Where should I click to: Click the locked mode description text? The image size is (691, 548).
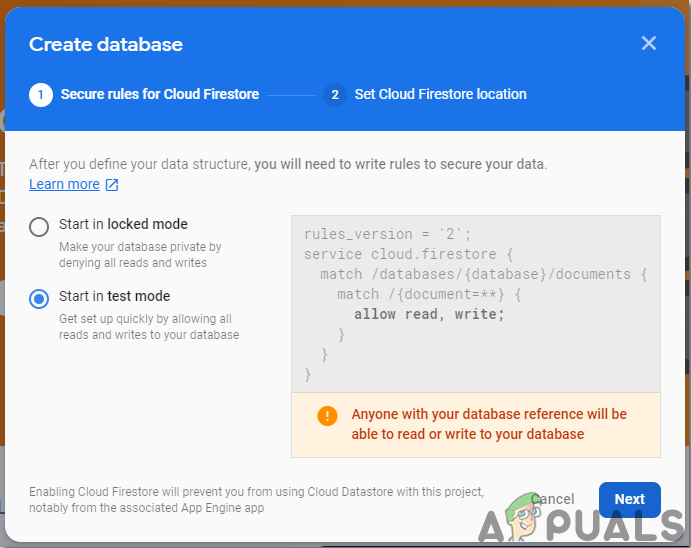140,254
